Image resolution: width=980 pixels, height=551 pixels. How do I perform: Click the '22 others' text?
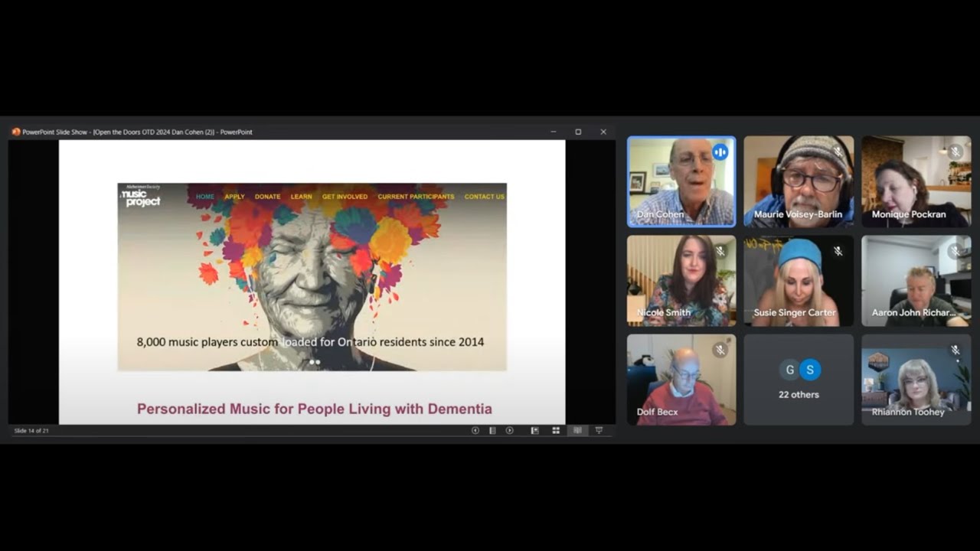[x=799, y=395]
